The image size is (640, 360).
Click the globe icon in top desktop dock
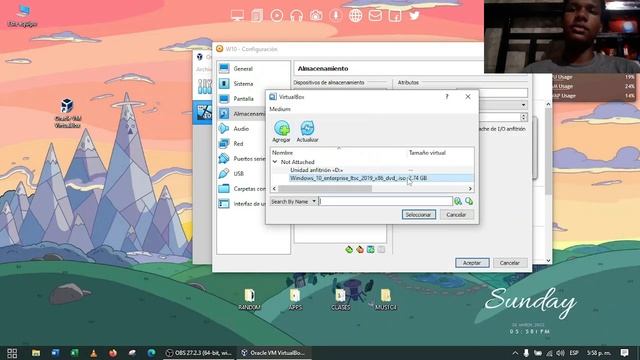pos(356,16)
